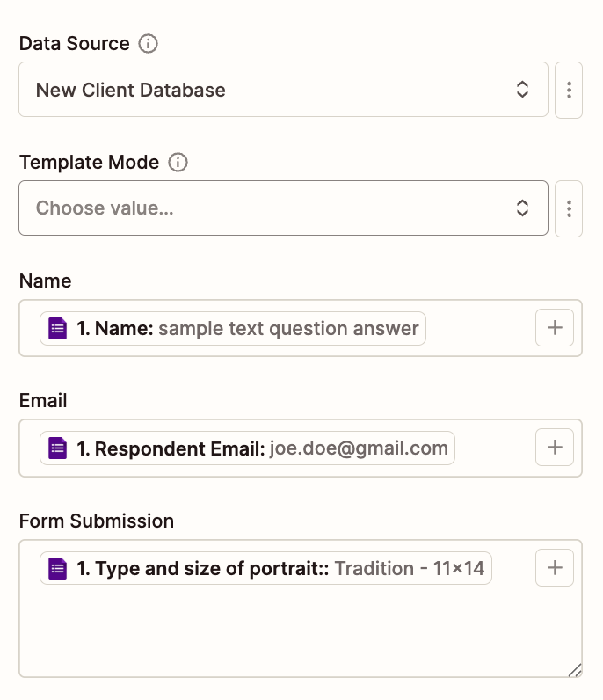Click Google Forms icon in Name pill

[x=58, y=329]
